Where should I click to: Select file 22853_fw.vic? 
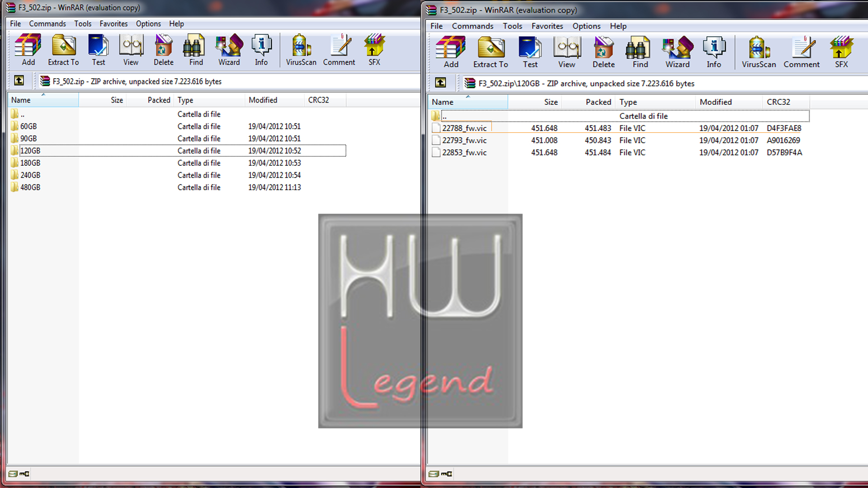click(x=620, y=152)
